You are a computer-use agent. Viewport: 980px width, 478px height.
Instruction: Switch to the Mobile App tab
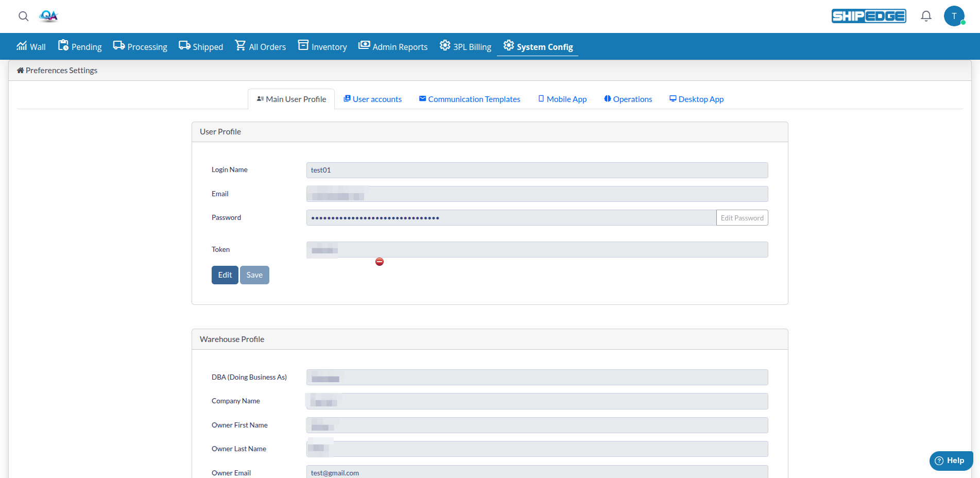pos(562,99)
